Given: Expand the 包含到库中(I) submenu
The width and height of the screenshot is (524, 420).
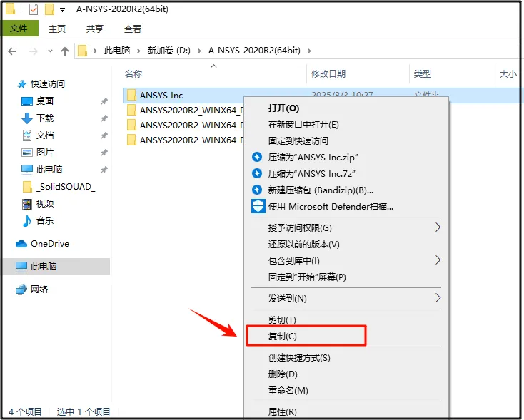Looking at the screenshot, I should tap(346, 260).
